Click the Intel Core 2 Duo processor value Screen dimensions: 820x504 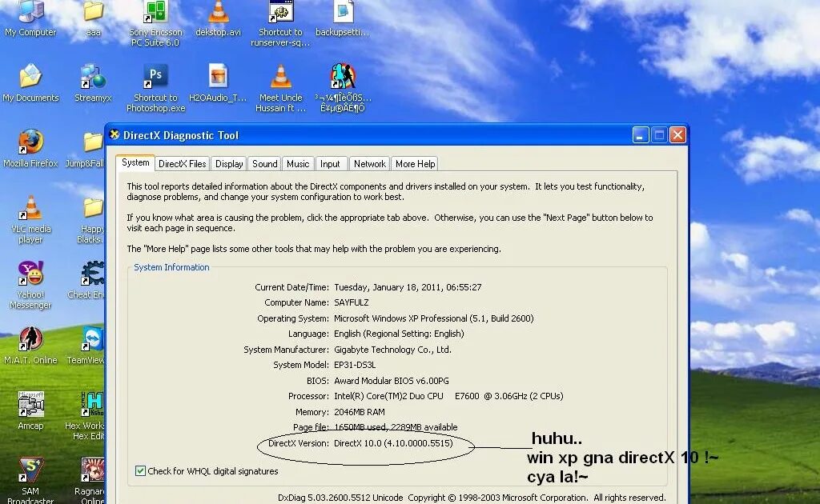tap(448, 396)
